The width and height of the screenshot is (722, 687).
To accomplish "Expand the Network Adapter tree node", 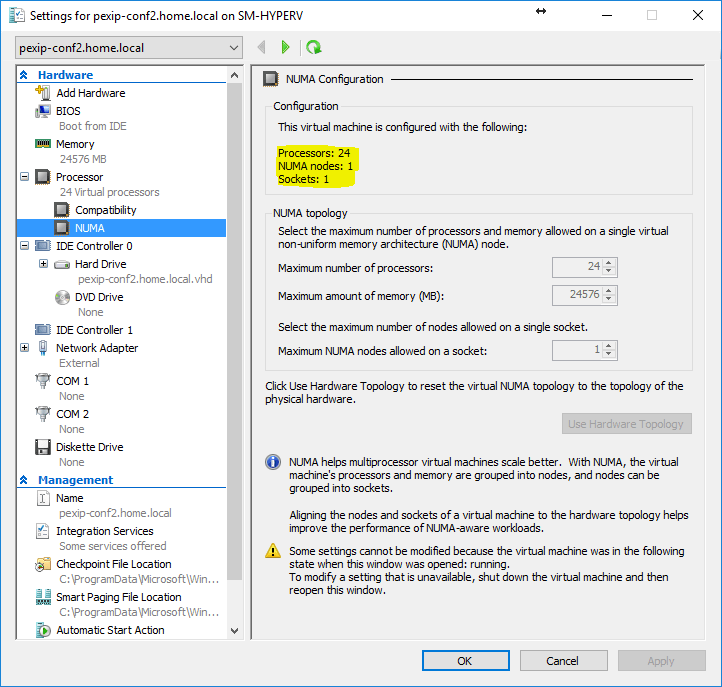I will pos(24,348).
